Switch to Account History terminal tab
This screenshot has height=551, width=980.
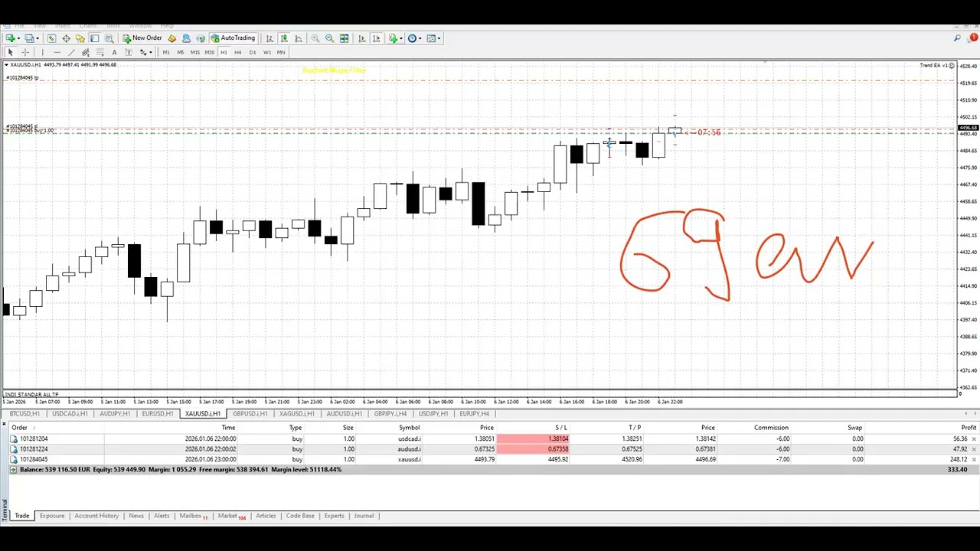point(96,516)
